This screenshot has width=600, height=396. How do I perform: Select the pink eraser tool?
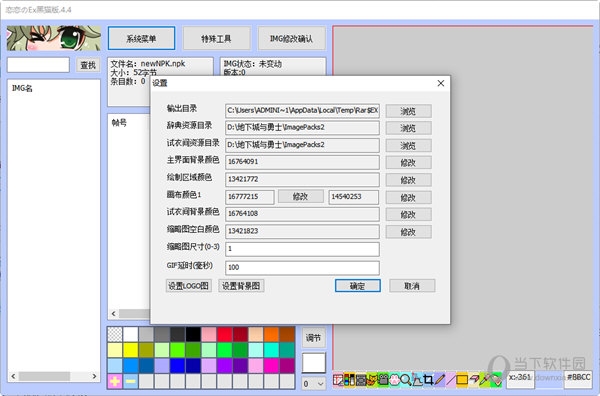[x=473, y=380]
